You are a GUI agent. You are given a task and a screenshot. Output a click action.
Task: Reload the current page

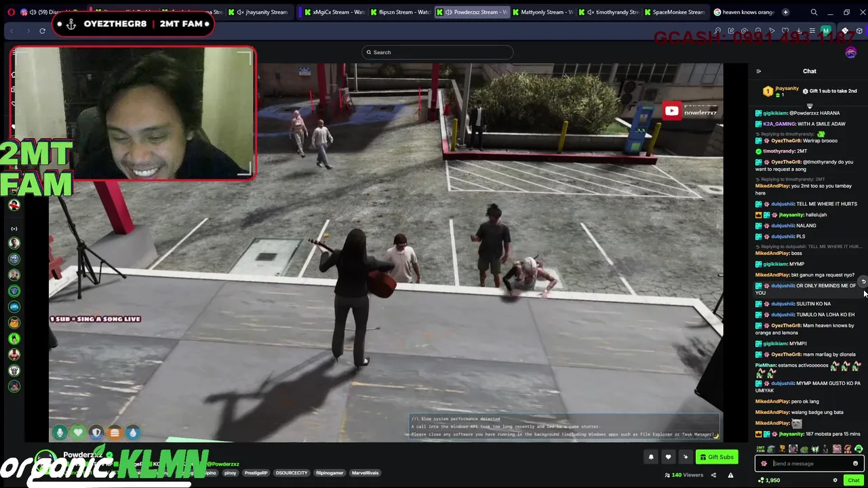pyautogui.click(x=42, y=30)
